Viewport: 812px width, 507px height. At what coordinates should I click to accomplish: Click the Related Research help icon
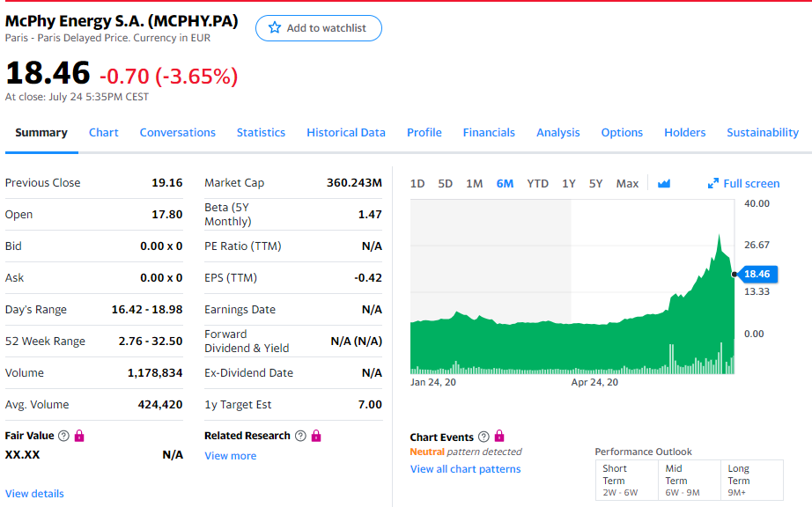301,436
